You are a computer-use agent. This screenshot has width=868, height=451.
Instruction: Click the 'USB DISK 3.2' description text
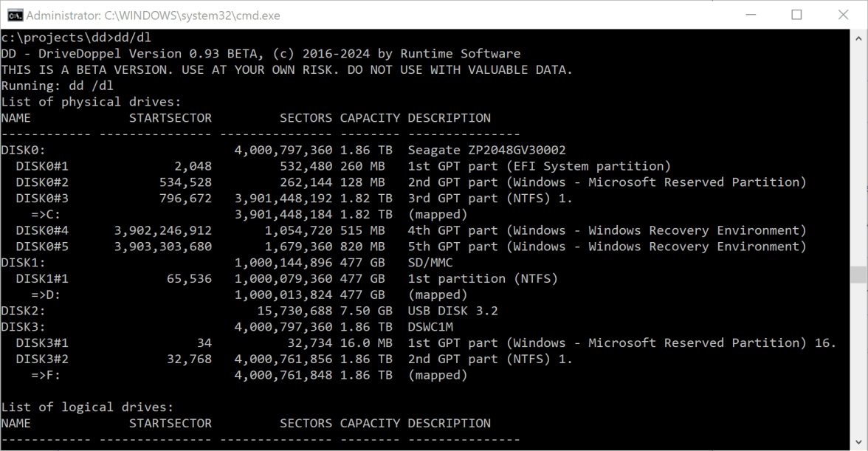click(452, 311)
